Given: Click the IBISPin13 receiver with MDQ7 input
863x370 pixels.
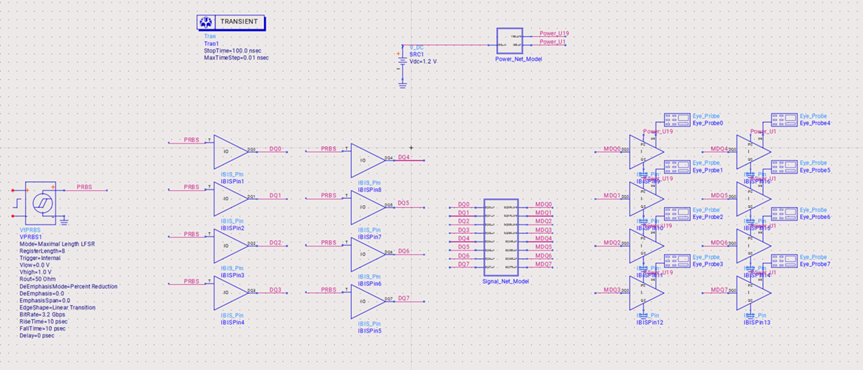Looking at the screenshot, I should 753,293.
